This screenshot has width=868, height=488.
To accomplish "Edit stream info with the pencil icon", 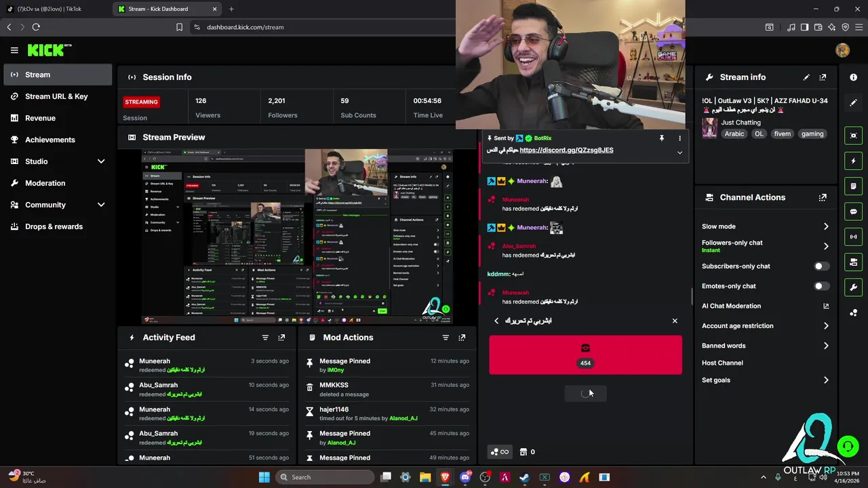I will (x=806, y=77).
